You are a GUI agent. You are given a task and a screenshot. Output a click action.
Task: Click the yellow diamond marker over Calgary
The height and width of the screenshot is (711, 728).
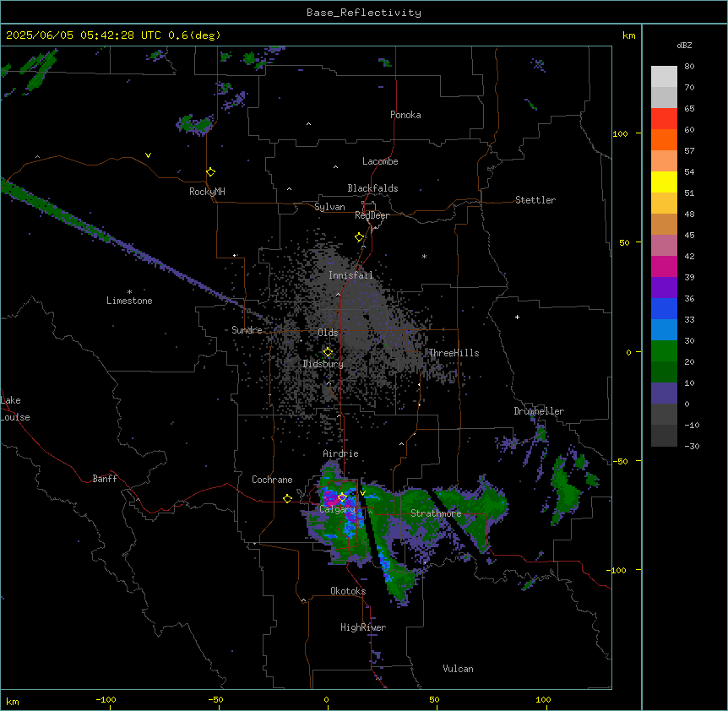[x=342, y=497]
